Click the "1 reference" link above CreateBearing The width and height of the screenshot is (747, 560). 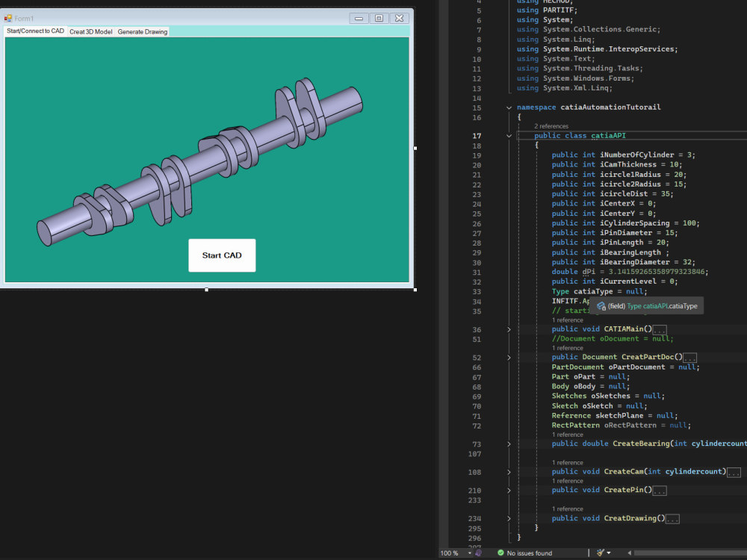click(568, 435)
